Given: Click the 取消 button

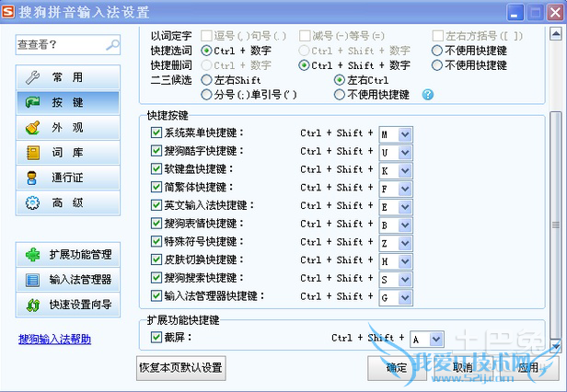Looking at the screenshot, I should [x=463, y=368].
